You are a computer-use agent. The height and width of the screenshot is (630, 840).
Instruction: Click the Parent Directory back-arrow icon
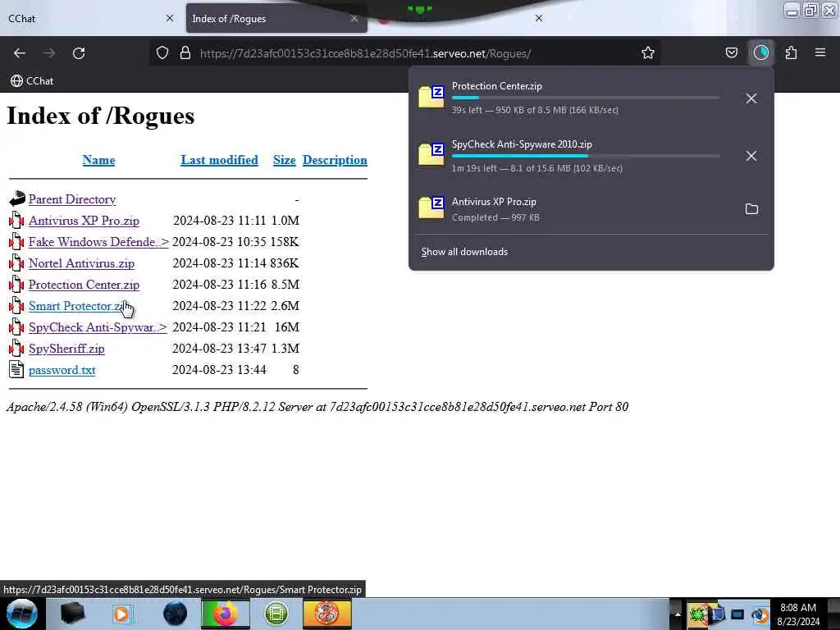click(16, 199)
